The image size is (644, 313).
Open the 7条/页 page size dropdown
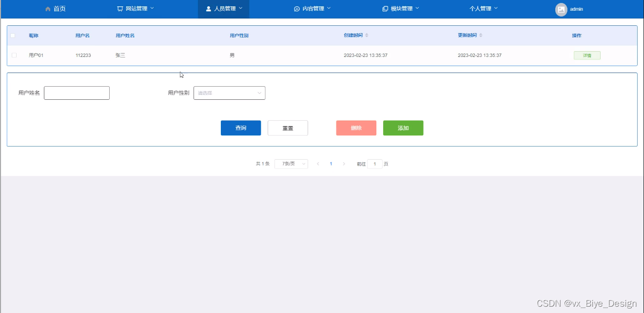pos(291,164)
